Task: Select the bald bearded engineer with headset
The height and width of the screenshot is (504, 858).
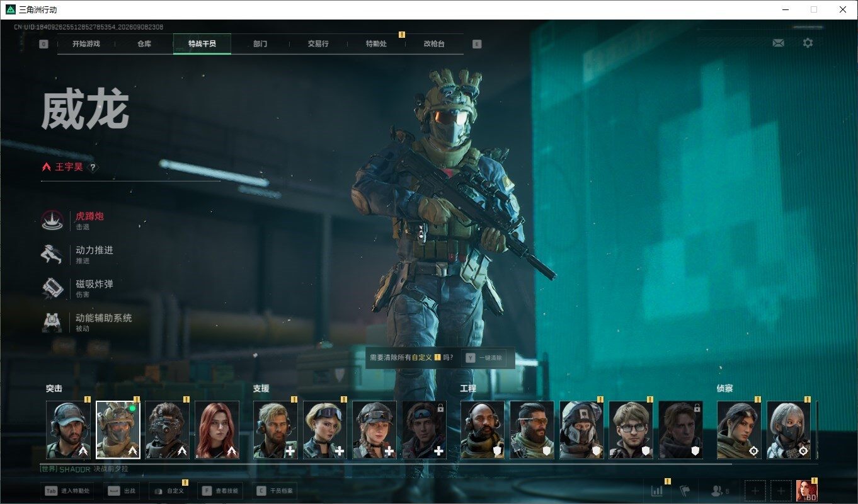Action: pyautogui.click(x=483, y=430)
